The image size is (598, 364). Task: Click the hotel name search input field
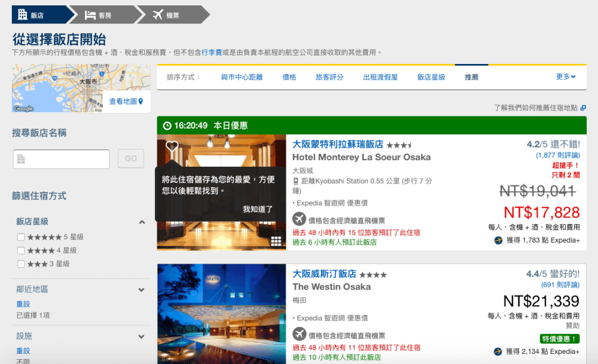[x=61, y=159]
